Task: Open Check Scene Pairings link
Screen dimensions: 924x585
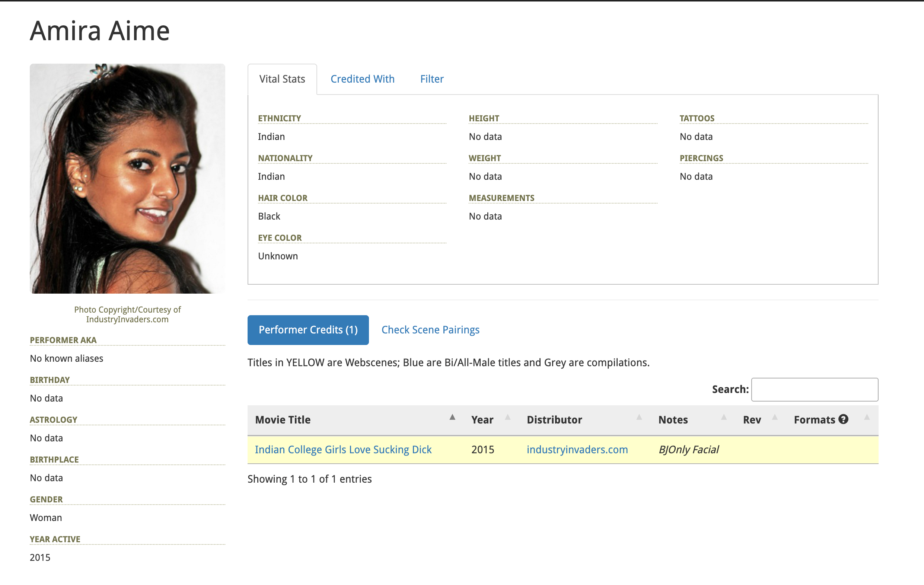Action: click(x=430, y=330)
